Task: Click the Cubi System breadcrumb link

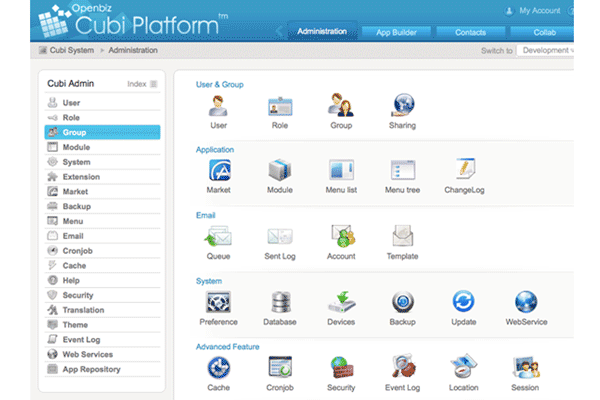Action: (x=72, y=50)
